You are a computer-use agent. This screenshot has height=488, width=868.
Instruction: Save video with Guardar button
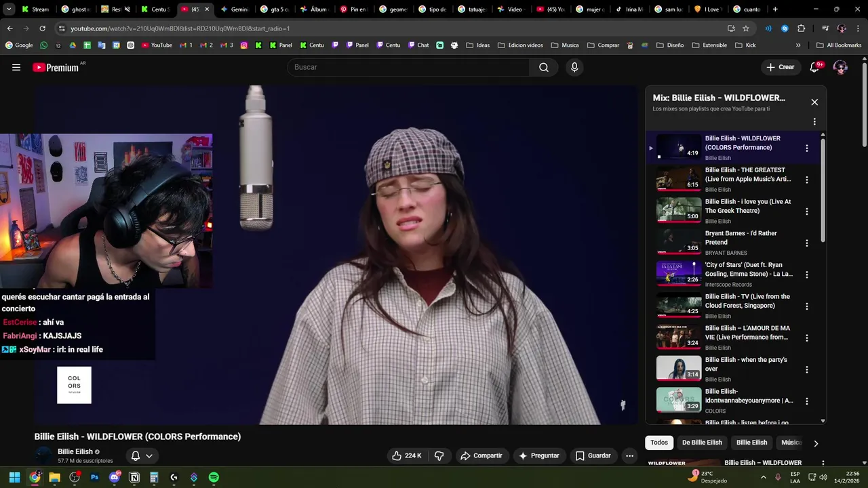pos(593,455)
